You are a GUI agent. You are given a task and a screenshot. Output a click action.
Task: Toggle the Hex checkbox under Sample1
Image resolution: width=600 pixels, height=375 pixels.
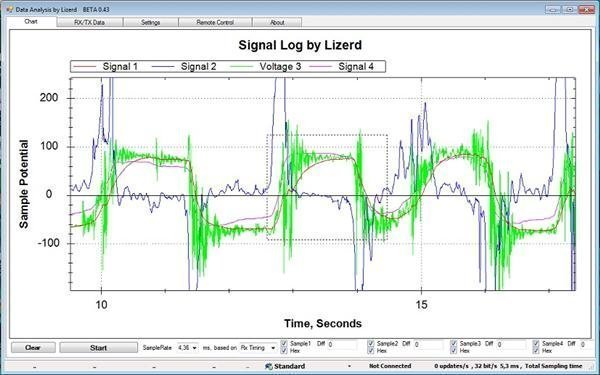pos(284,351)
